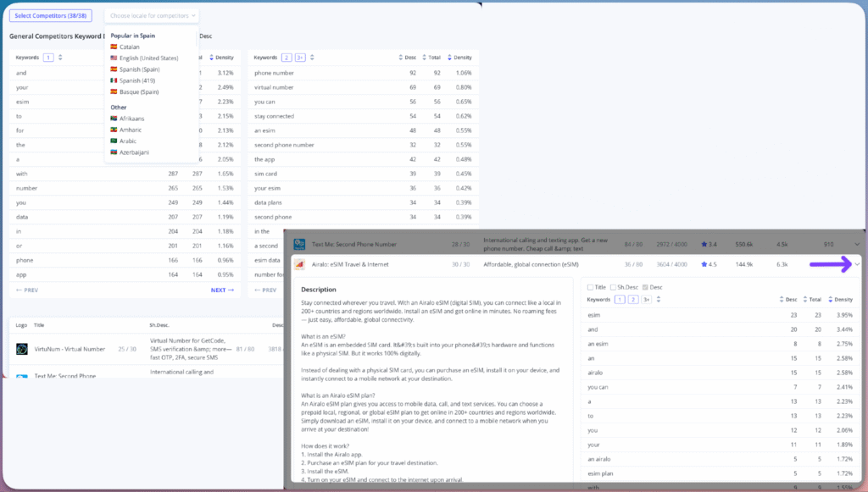Select English (United States) locale

(x=148, y=58)
